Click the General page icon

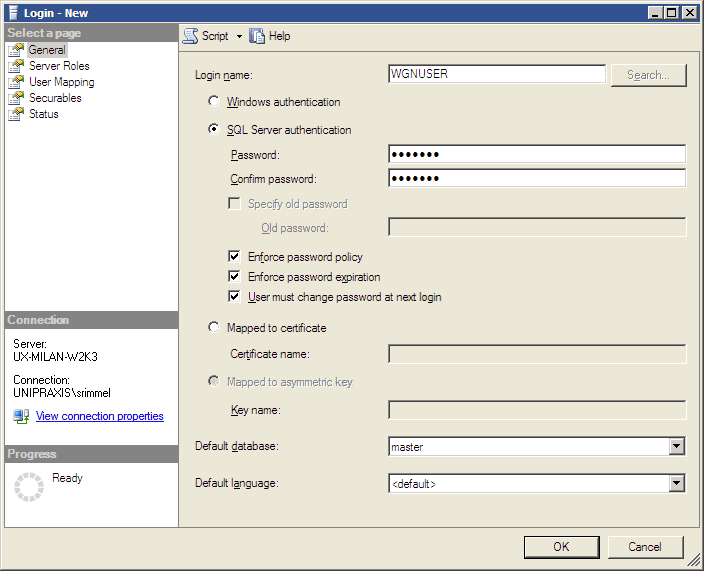tap(16, 50)
